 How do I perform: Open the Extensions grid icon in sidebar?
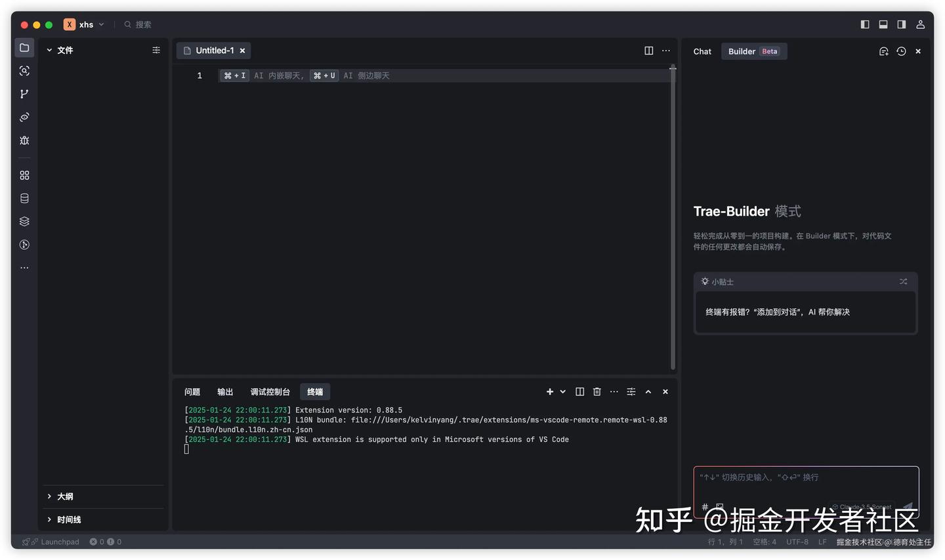tap(24, 175)
